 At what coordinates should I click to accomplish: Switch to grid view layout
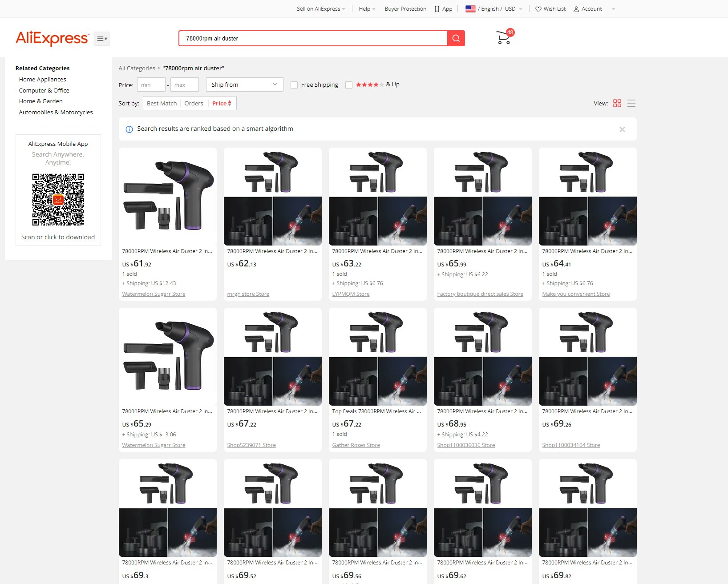click(x=617, y=103)
